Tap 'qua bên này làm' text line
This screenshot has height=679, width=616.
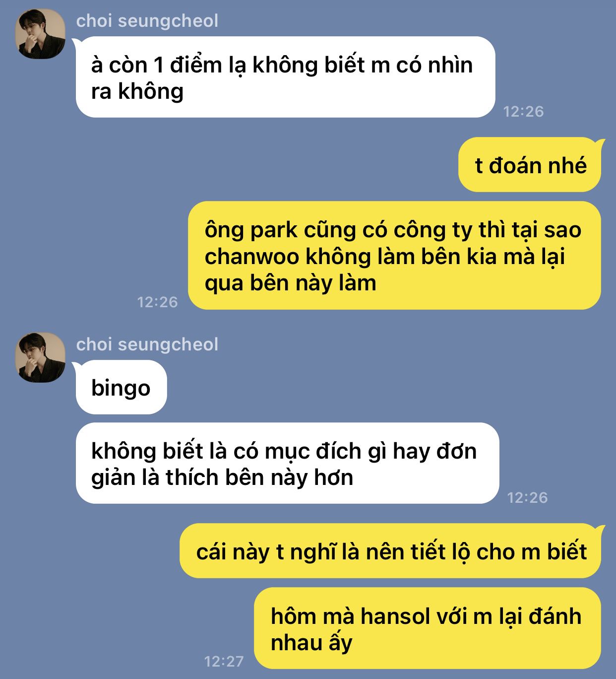290,284
